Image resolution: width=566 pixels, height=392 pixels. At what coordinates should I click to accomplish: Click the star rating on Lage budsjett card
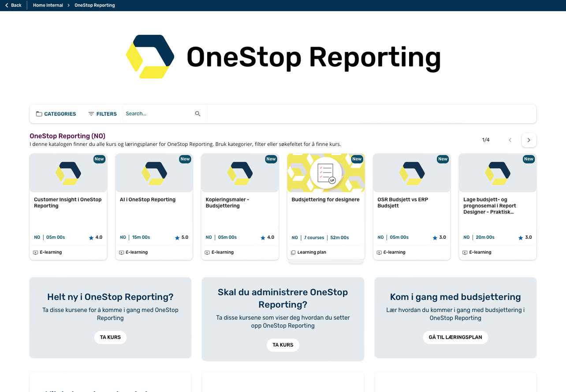(525, 237)
